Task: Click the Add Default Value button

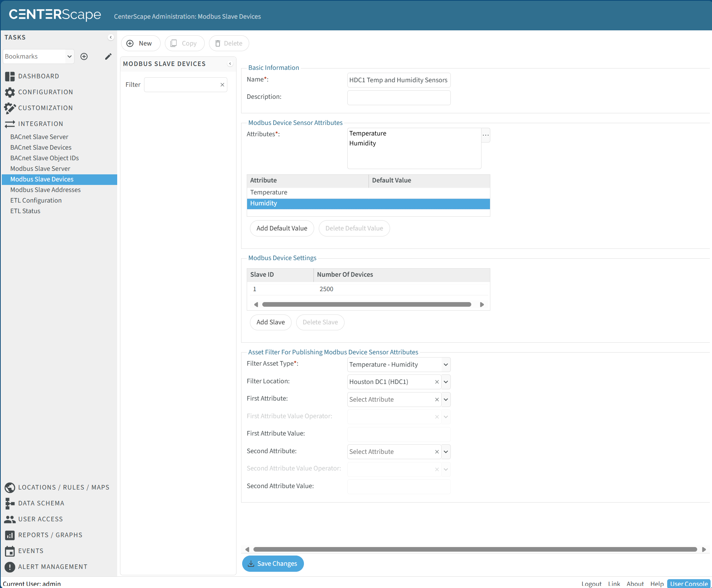Action: pos(282,228)
